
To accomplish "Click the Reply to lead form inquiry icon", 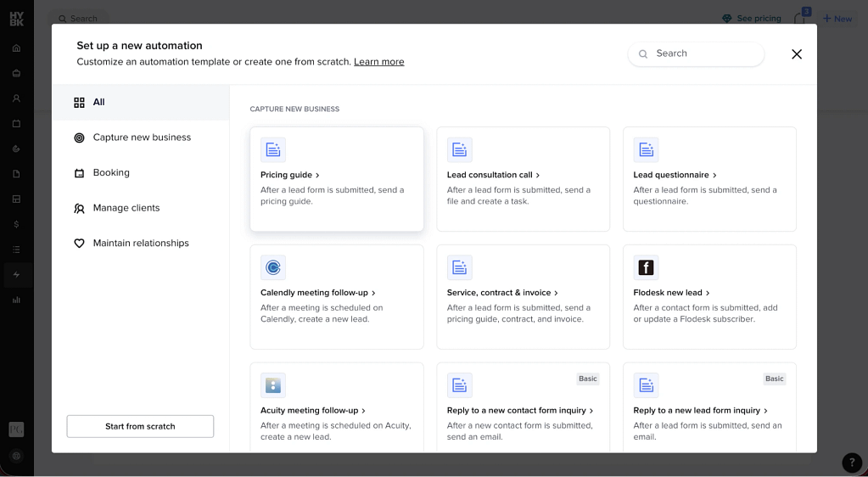I will point(646,385).
